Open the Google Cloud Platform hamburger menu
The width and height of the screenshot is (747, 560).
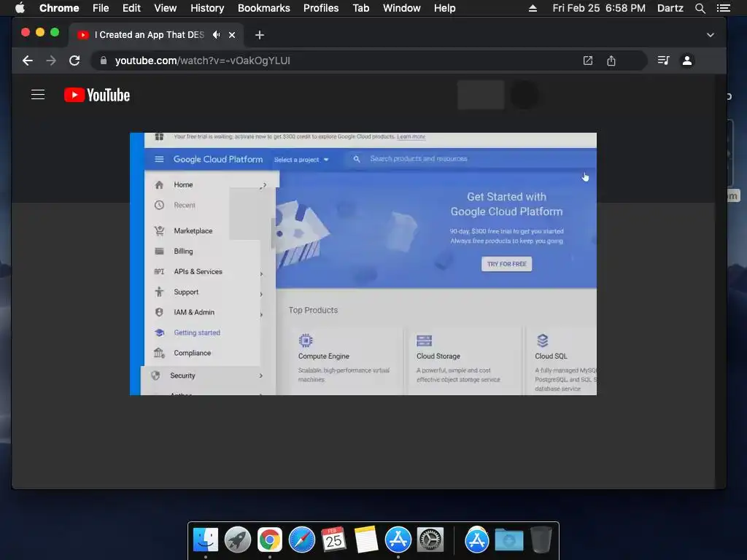coord(159,159)
